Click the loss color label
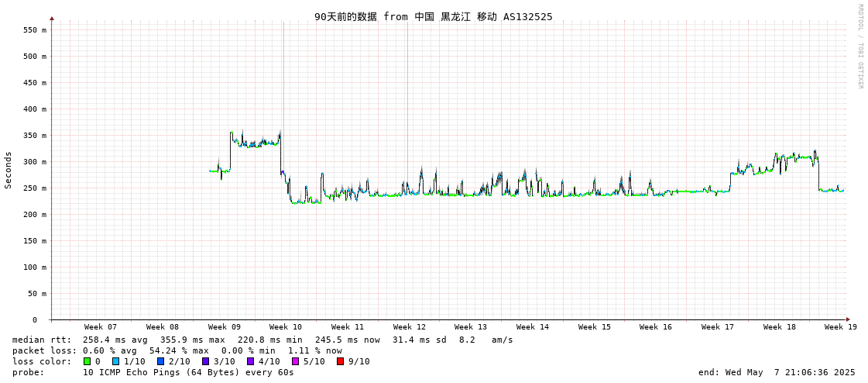 pos(42,361)
